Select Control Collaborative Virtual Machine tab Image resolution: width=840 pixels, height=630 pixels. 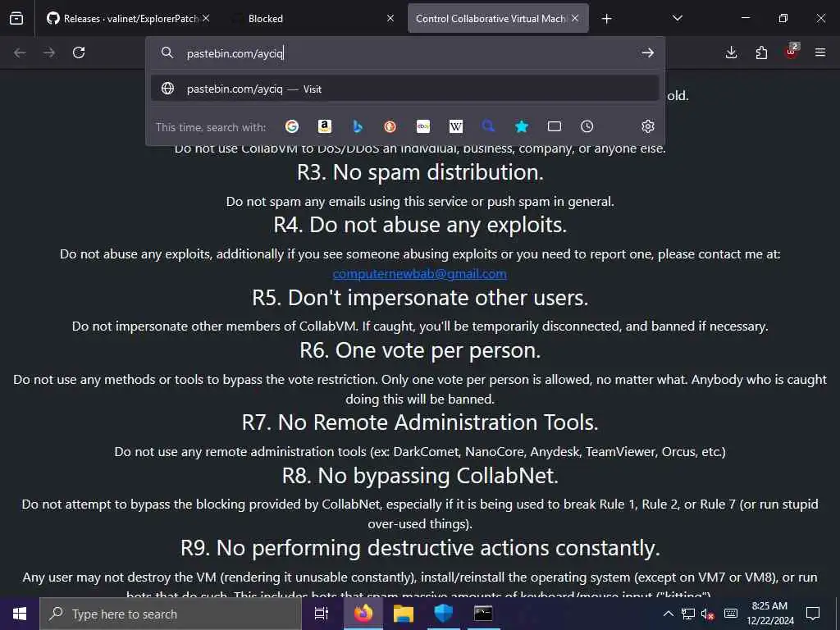point(491,19)
